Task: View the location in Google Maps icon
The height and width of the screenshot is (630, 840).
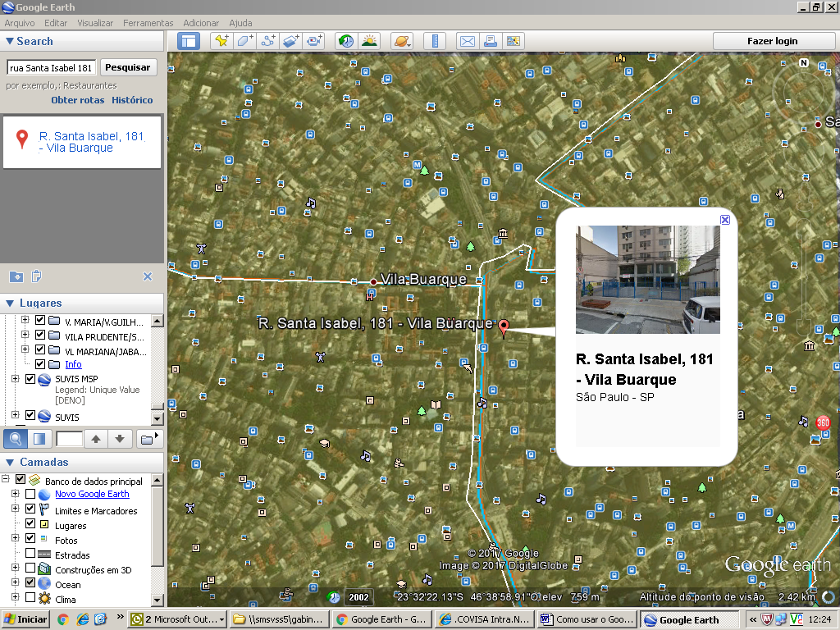Action: coord(514,41)
